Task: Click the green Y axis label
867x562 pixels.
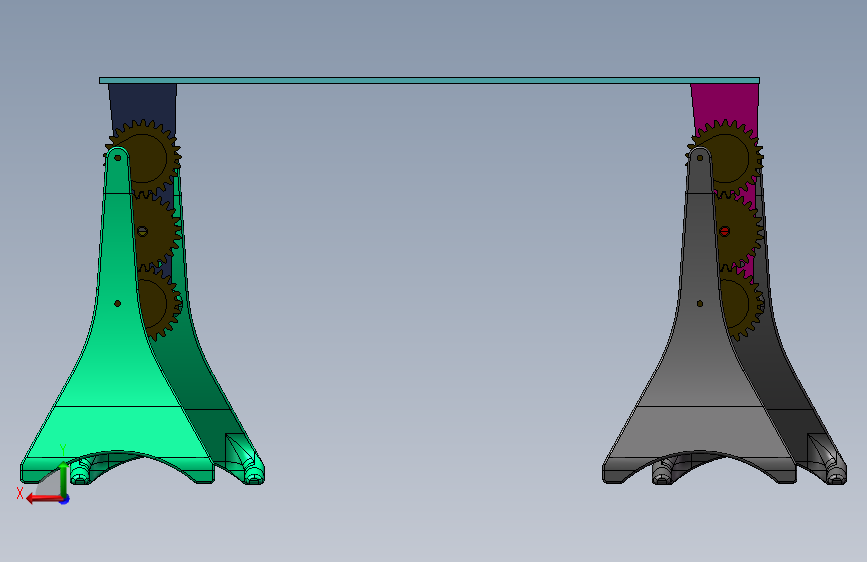Action: 63,450
